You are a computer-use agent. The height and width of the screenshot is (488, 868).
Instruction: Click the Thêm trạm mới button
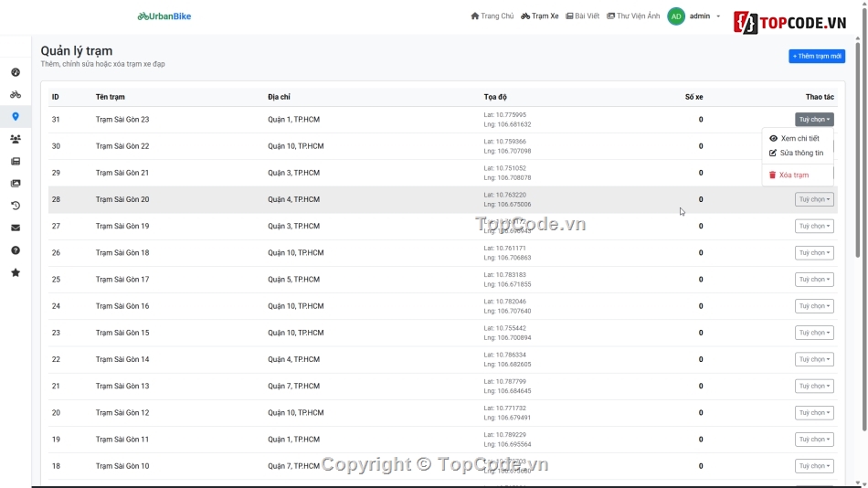tap(817, 56)
